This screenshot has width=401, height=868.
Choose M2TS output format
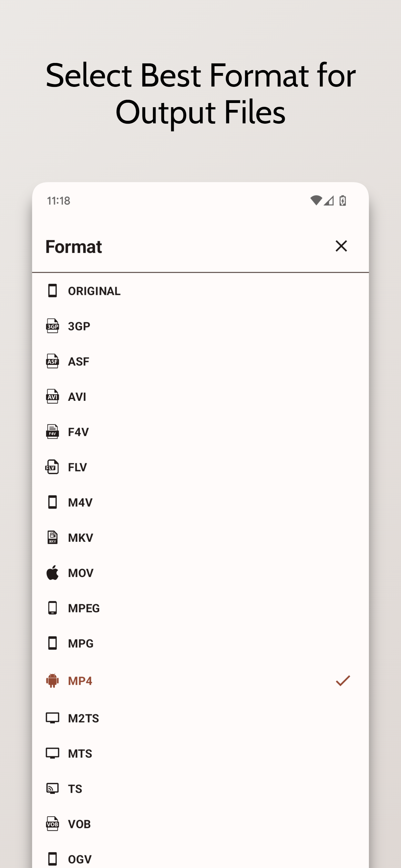pyautogui.click(x=83, y=718)
